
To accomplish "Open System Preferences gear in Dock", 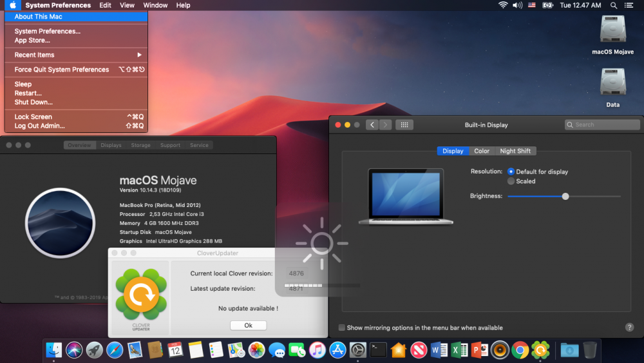I will (357, 350).
